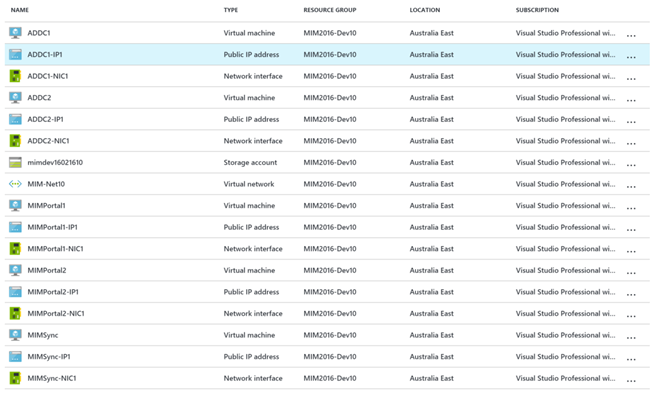Screen dimensions: 657x396
Task: Open the more options menu for ADDC1
Action: point(631,36)
